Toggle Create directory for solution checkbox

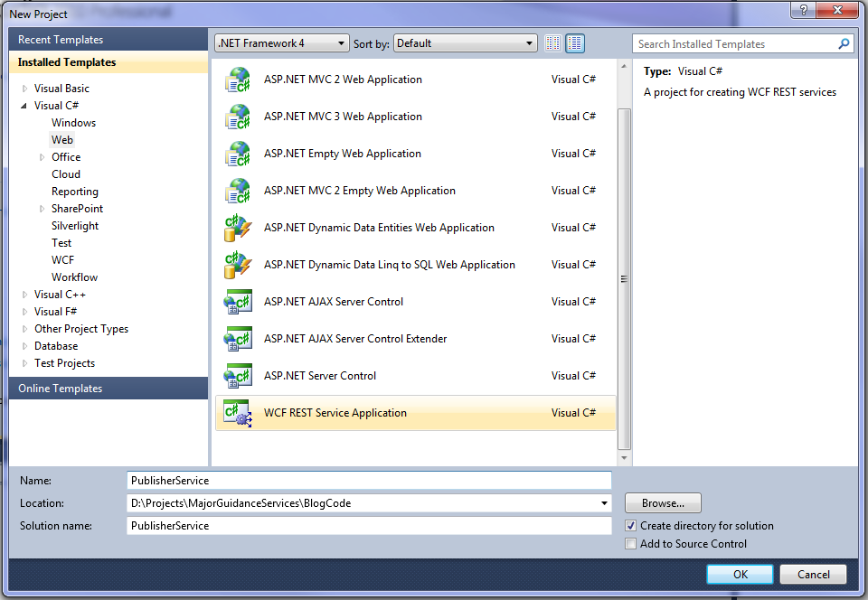[630, 526]
